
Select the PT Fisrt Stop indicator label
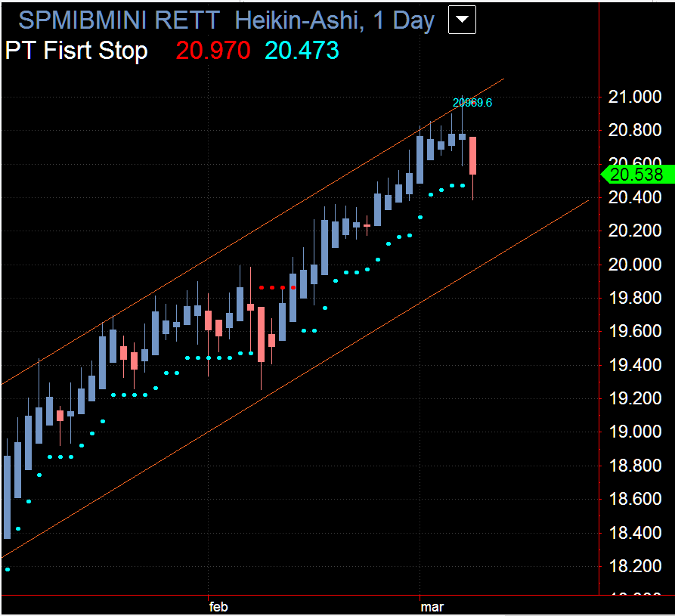(76, 51)
